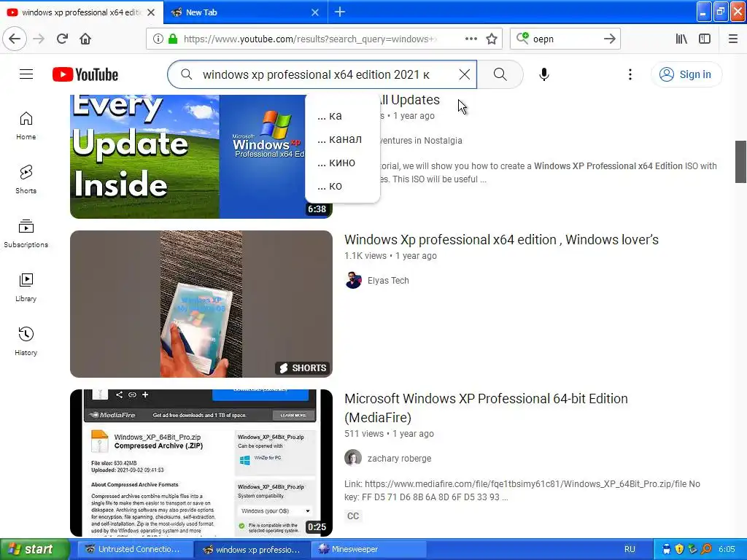Toggle the browser sidebar icon

click(705, 39)
